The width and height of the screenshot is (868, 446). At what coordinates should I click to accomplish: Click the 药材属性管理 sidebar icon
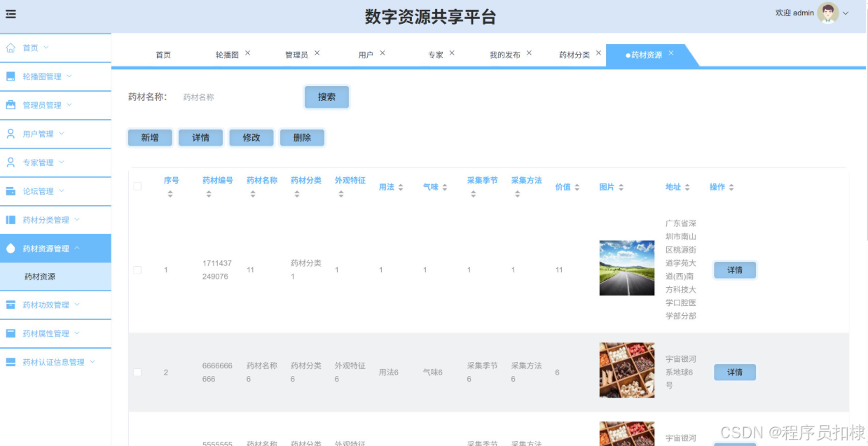point(11,333)
